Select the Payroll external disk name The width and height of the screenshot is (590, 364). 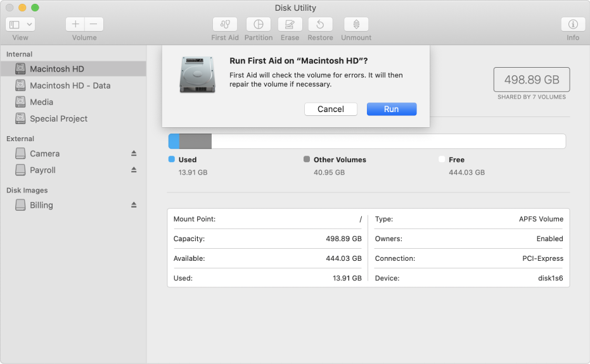click(42, 170)
